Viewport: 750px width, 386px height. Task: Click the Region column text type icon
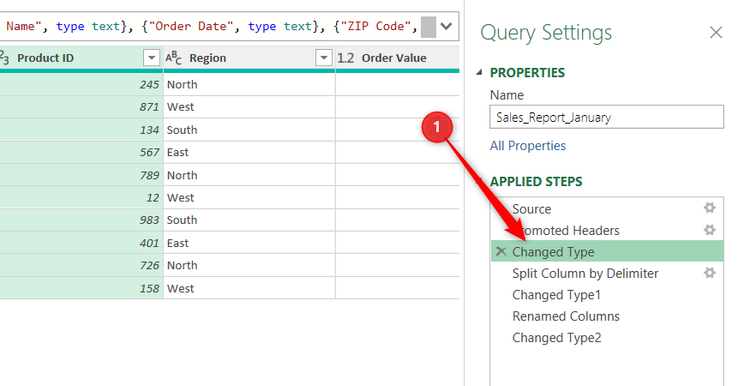pos(173,58)
